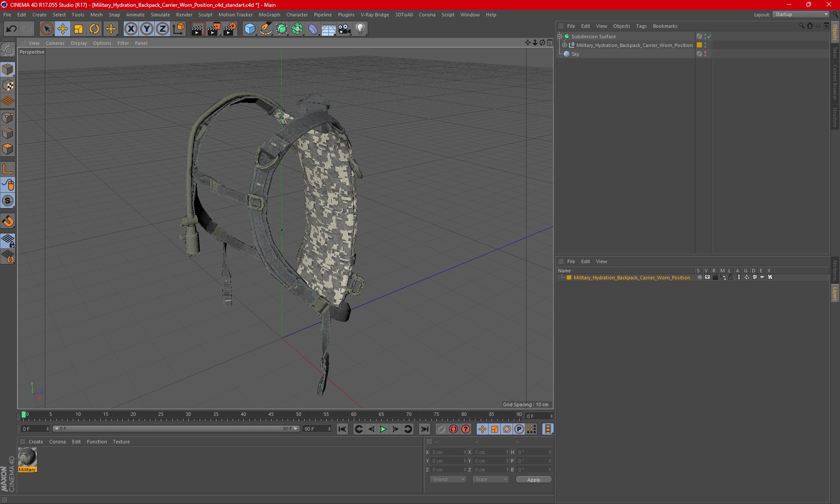Open the MoGraph menu

tap(269, 14)
